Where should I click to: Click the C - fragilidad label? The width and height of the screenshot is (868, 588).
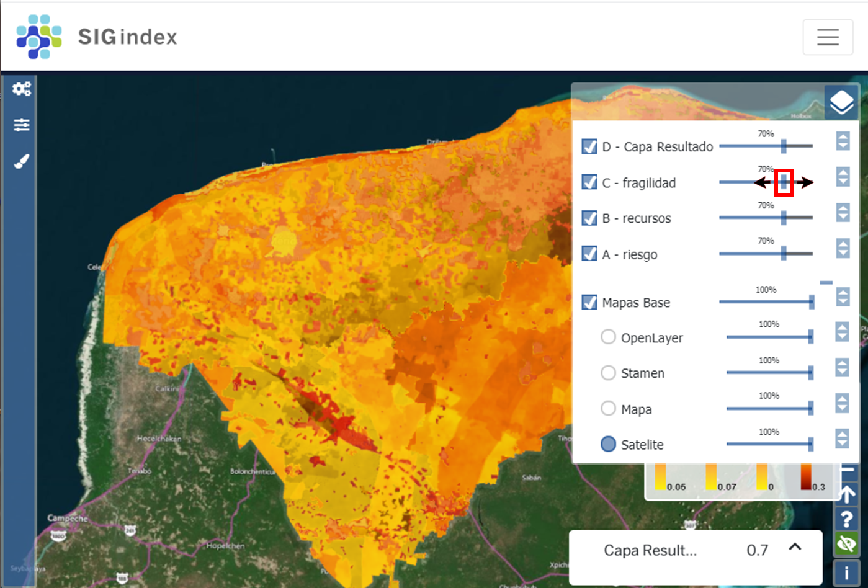pyautogui.click(x=639, y=183)
